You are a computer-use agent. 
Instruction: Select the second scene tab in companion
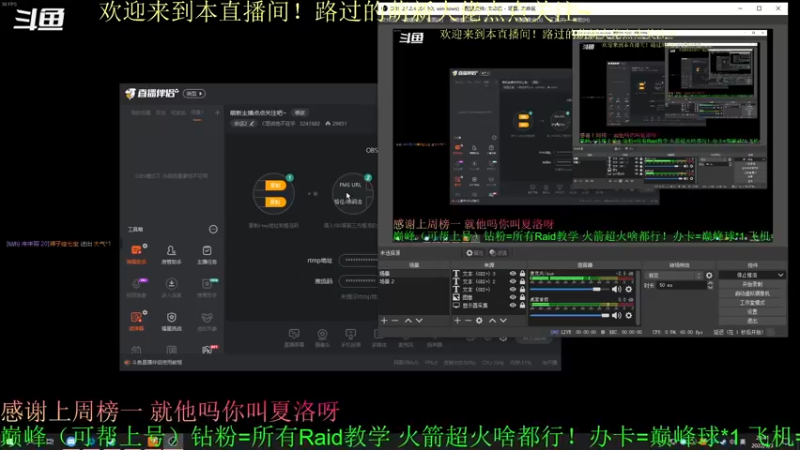pos(161,113)
